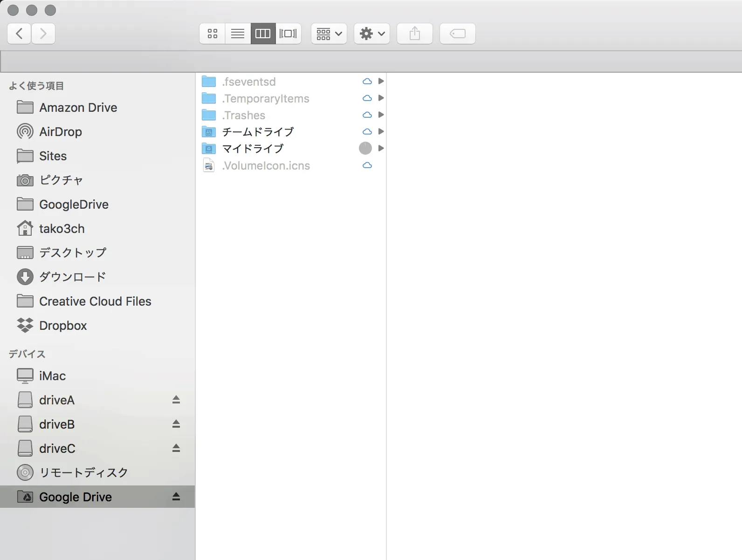Click cloud download icon beside .VolumeIcon.icns
This screenshot has height=560, width=742.
click(x=367, y=165)
